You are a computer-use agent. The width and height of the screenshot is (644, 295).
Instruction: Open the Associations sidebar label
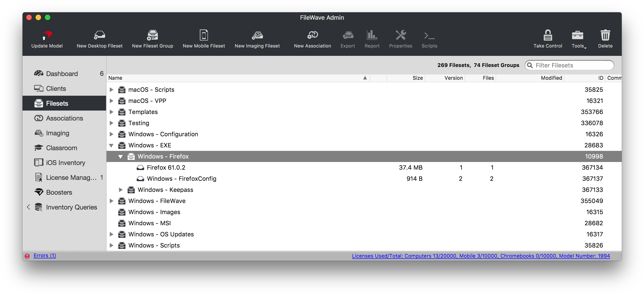(65, 118)
